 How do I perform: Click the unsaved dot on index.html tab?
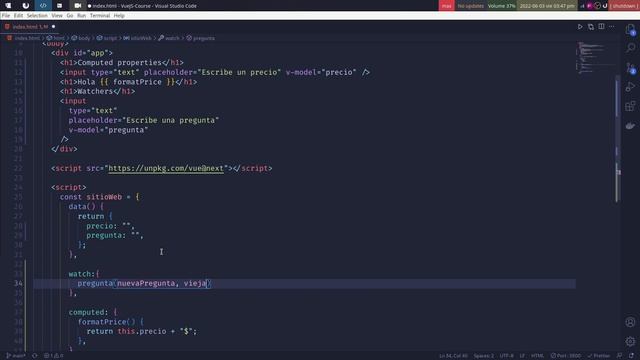53,27
